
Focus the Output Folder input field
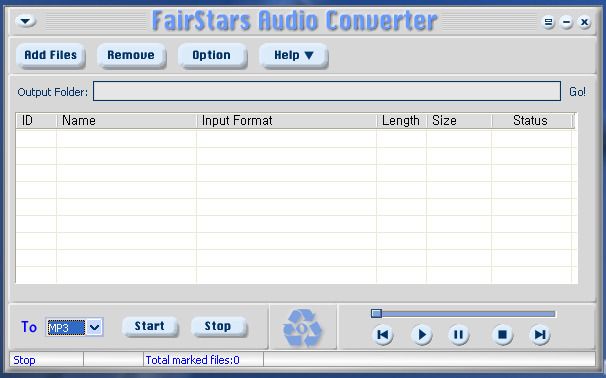click(x=327, y=91)
